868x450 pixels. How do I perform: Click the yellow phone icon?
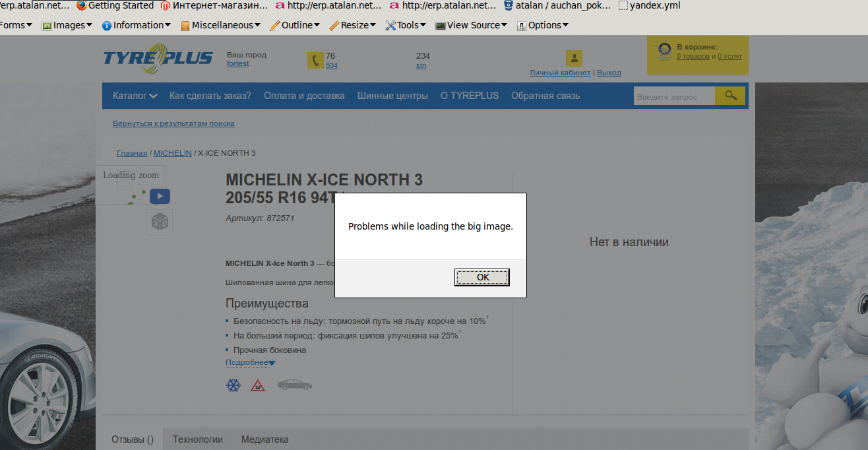pyautogui.click(x=315, y=60)
